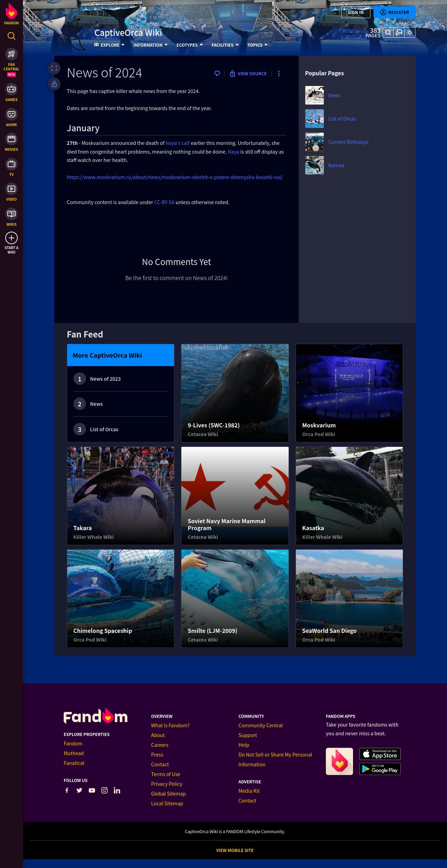Click the Fandom footer logo
Viewport: 447px width, 868px height.
click(x=95, y=716)
